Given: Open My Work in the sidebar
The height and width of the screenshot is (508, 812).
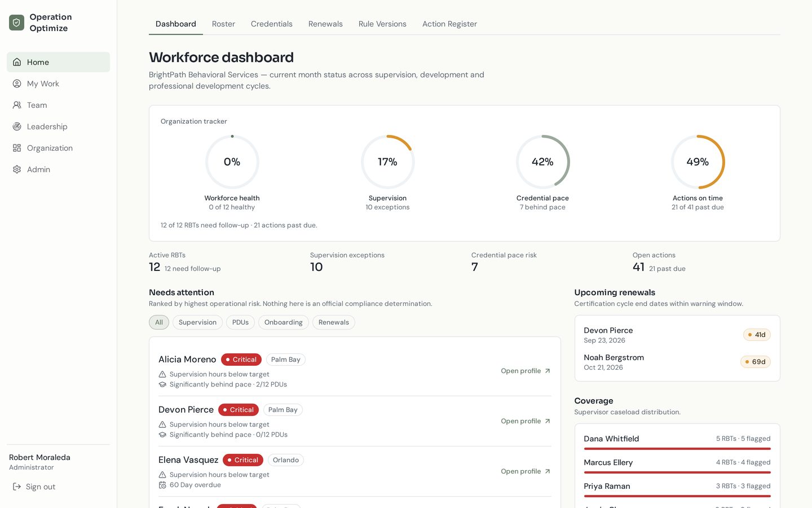Looking at the screenshot, I should [59, 84].
